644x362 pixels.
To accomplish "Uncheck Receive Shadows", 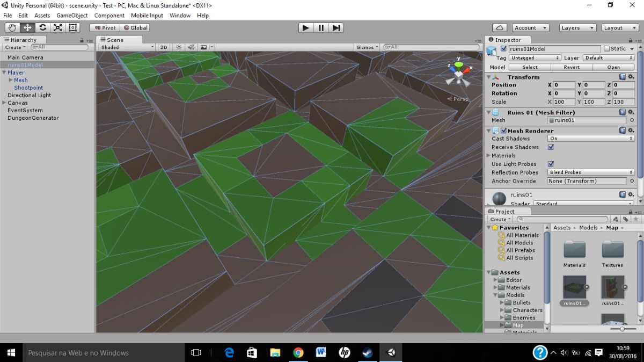I will [551, 147].
